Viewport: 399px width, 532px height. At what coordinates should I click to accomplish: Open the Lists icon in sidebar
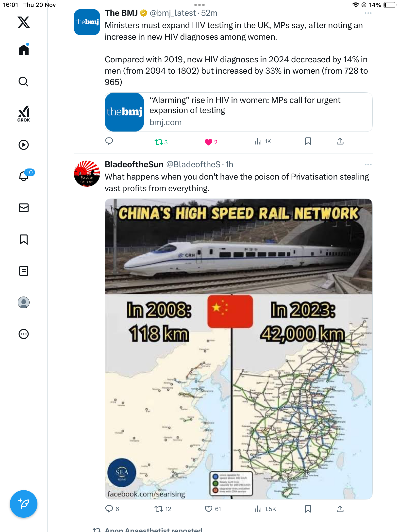(x=24, y=271)
